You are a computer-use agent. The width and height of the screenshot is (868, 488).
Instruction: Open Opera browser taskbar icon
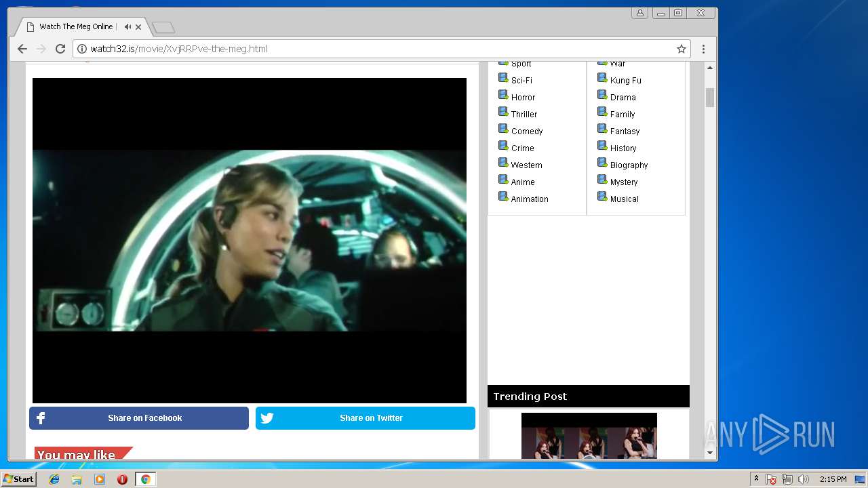(122, 479)
